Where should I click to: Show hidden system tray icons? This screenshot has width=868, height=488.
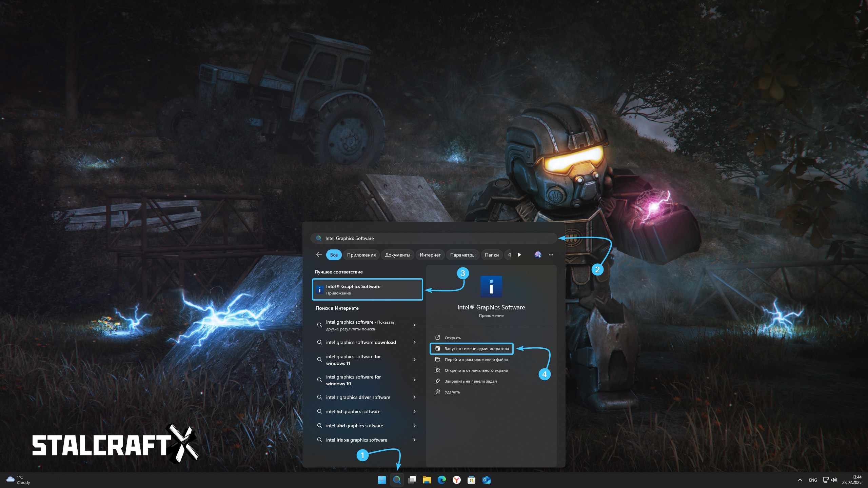(x=800, y=480)
